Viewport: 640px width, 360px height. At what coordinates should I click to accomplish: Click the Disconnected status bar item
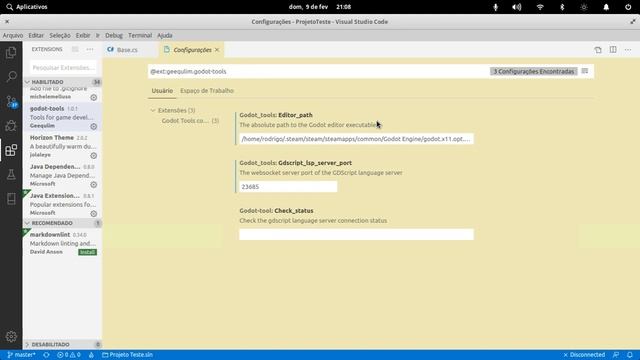pyautogui.click(x=584, y=355)
